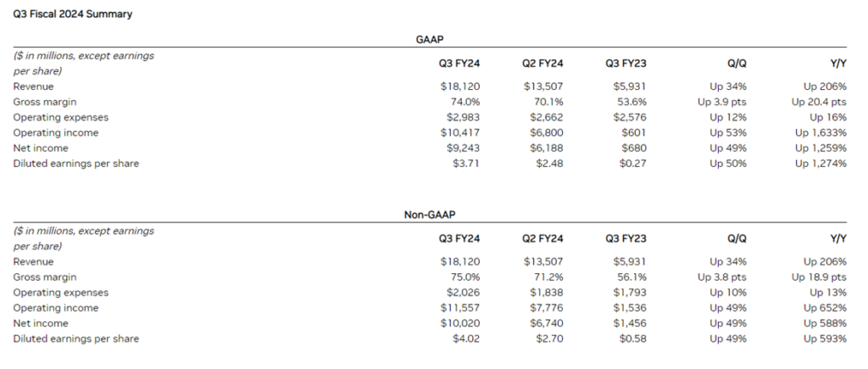Select GAAP net income value $9,243
Image resolution: width=868 pixels, height=369 pixels.
pos(465,148)
